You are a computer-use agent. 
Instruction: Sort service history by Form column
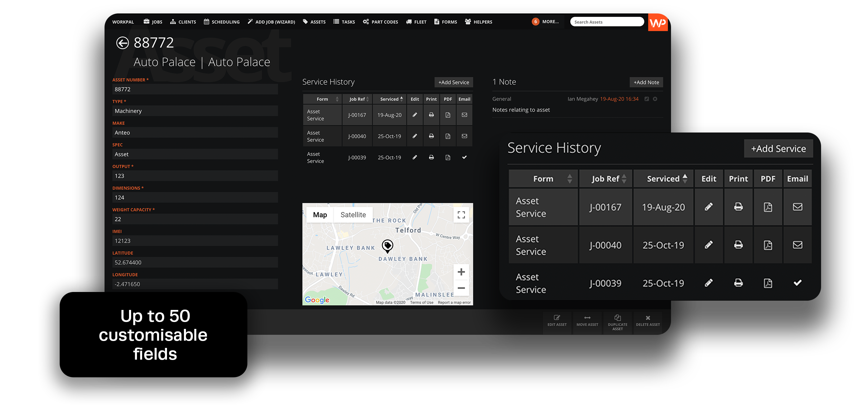point(323,99)
